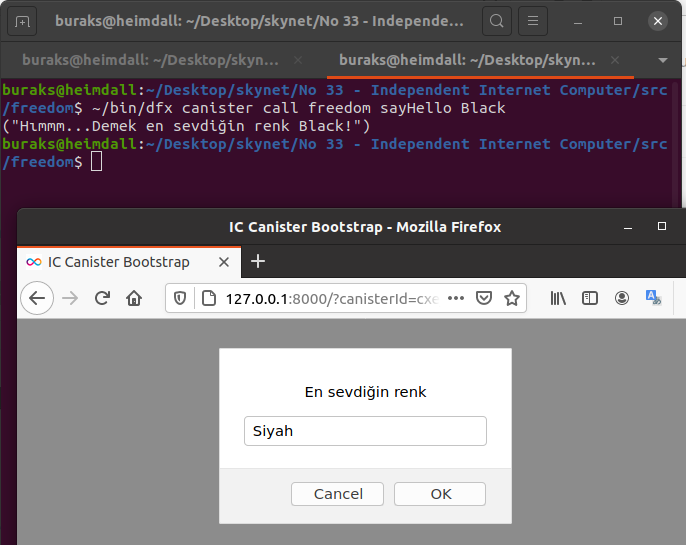Go forward in Firefox
Screen dimensions: 686x545
pyautogui.click(x=70, y=298)
